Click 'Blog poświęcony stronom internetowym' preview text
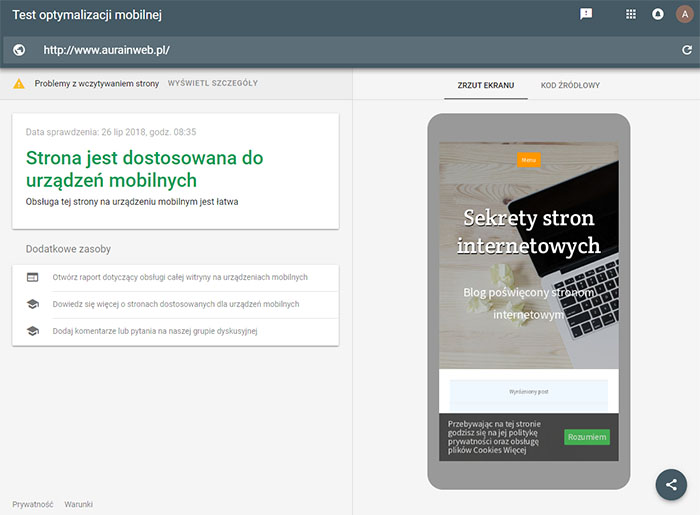This screenshot has width=700, height=515. 529,303
